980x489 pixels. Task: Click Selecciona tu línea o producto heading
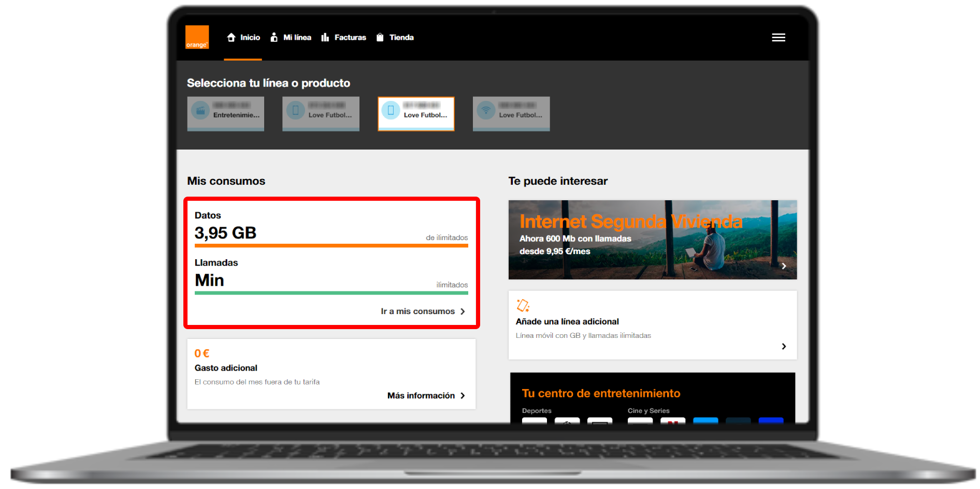(x=268, y=83)
